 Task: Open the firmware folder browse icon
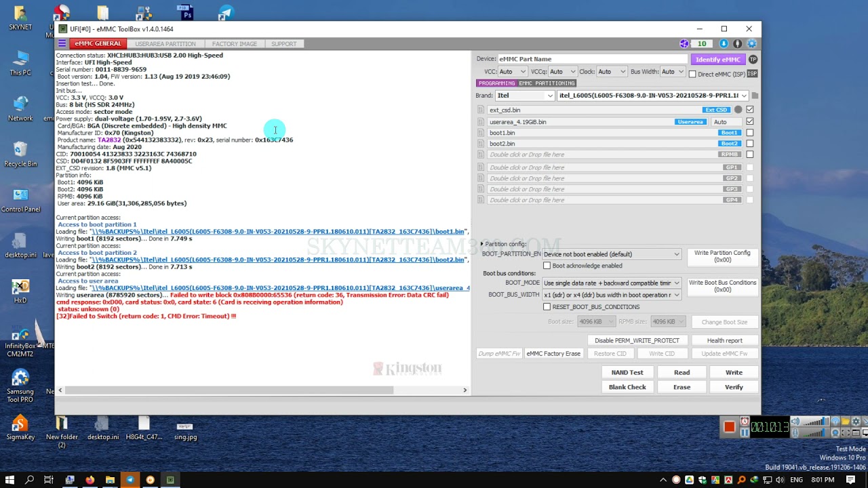coord(755,96)
